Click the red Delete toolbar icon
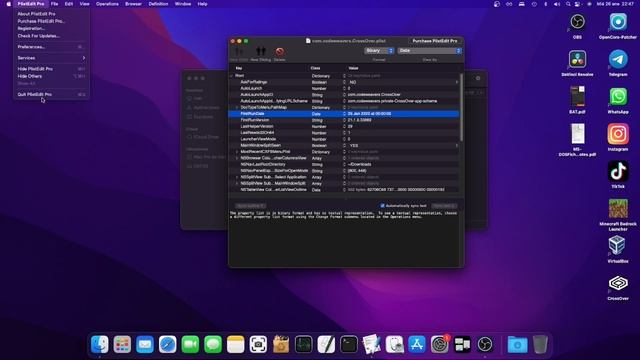 click(280, 51)
